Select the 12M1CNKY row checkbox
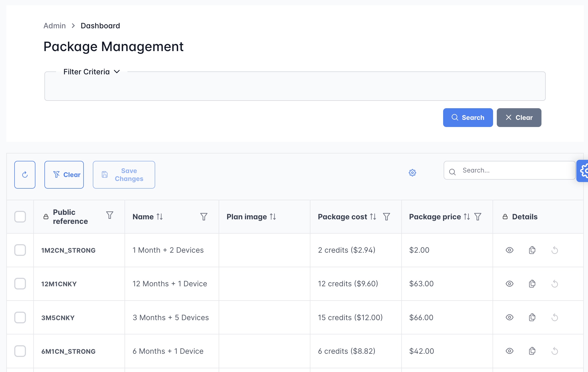Image resolution: width=588 pixels, height=372 pixels. click(x=20, y=284)
